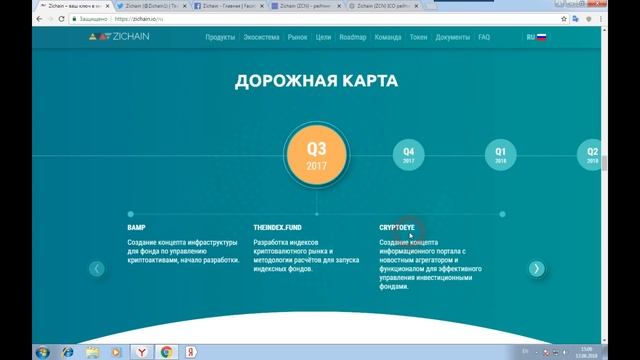Open Yandex Browser from taskbar
This screenshot has width=640, height=360.
pyautogui.click(x=142, y=352)
